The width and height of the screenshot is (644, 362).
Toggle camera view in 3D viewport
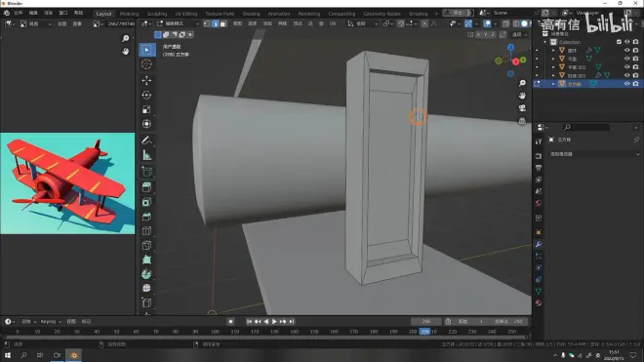point(522,108)
